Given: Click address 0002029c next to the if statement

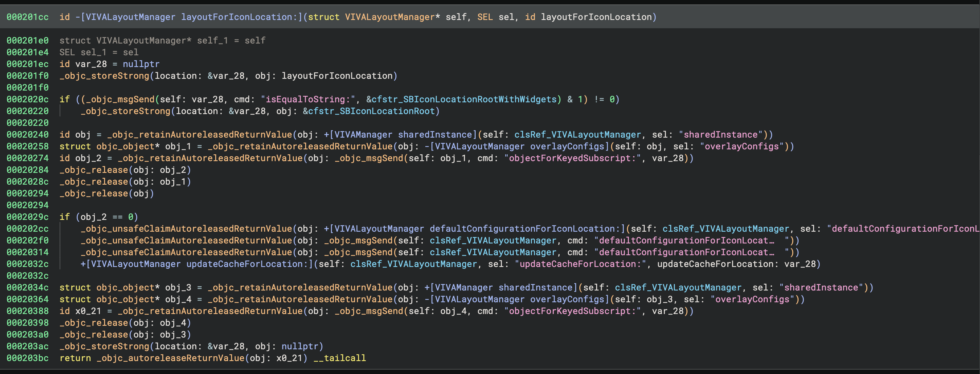Looking at the screenshot, I should tap(27, 217).
